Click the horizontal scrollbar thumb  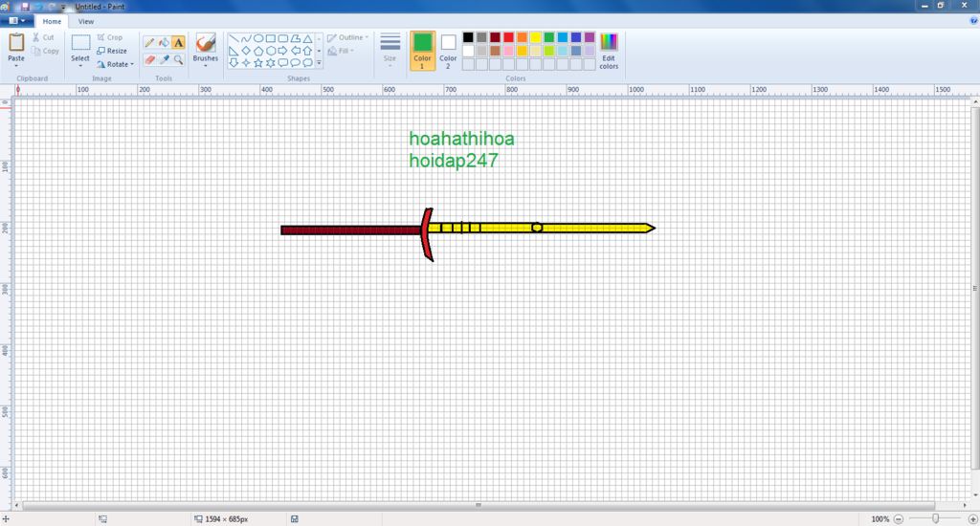coord(479,505)
